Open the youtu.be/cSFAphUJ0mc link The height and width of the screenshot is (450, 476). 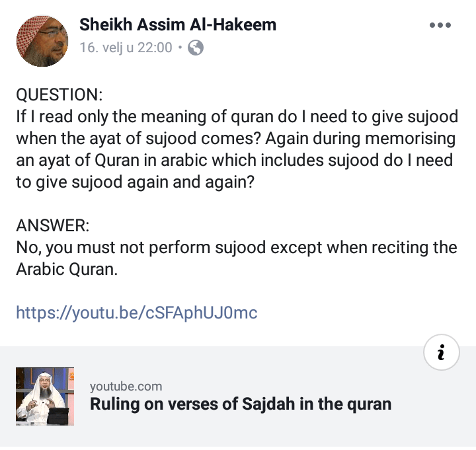136,312
